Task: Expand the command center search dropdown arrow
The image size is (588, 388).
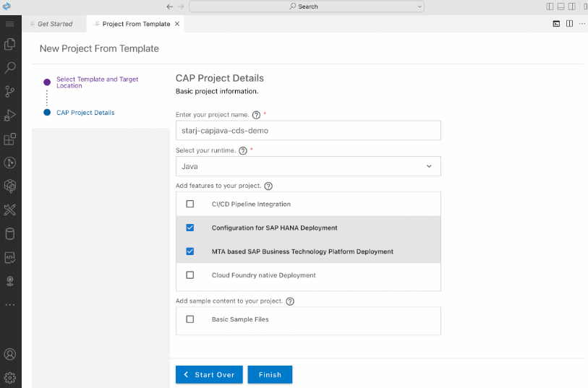Action: 419,7
